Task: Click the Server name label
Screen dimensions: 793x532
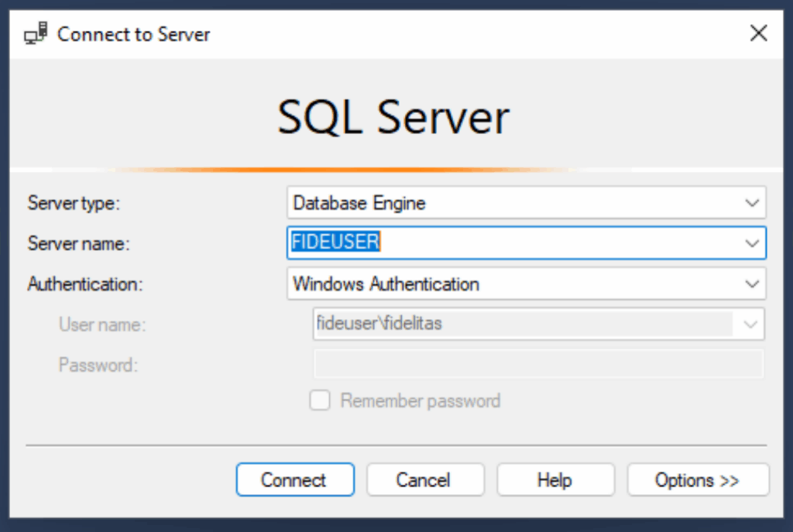Action: (x=78, y=244)
